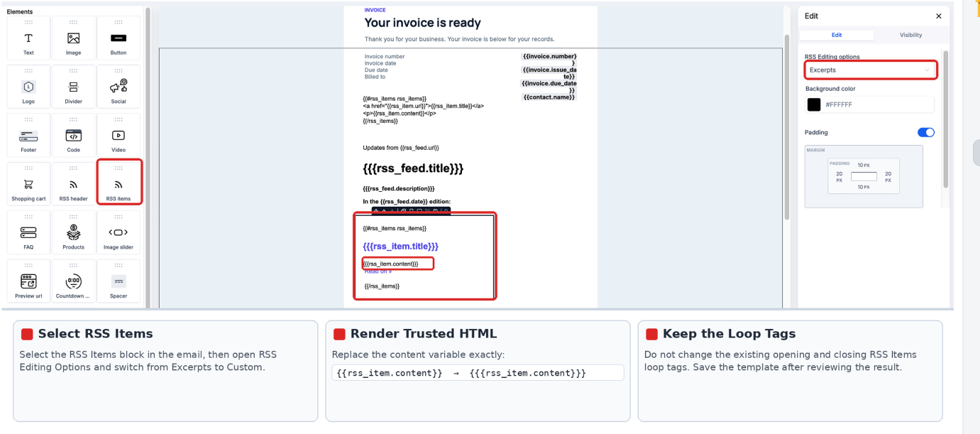Screen dimensions: 980x434
Task: Click the {{/rss_items}} closing tag in selected block
Action: coord(382,286)
